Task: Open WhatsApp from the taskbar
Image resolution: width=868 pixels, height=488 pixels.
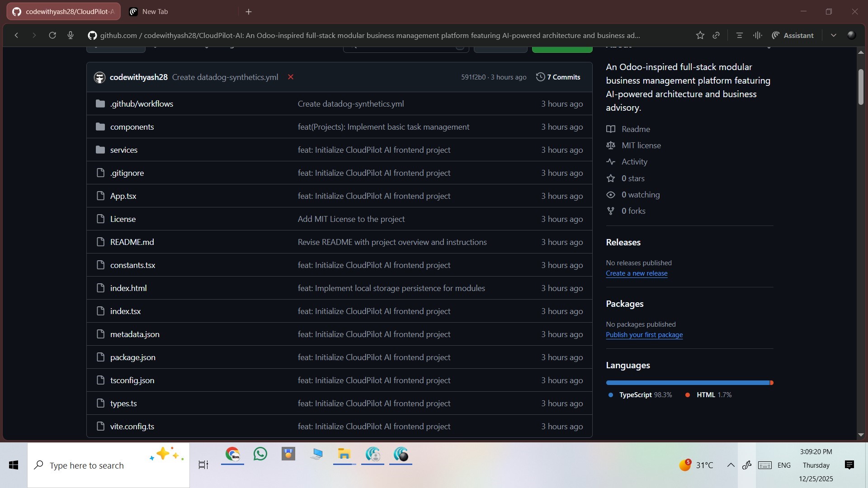Action: 260,454
